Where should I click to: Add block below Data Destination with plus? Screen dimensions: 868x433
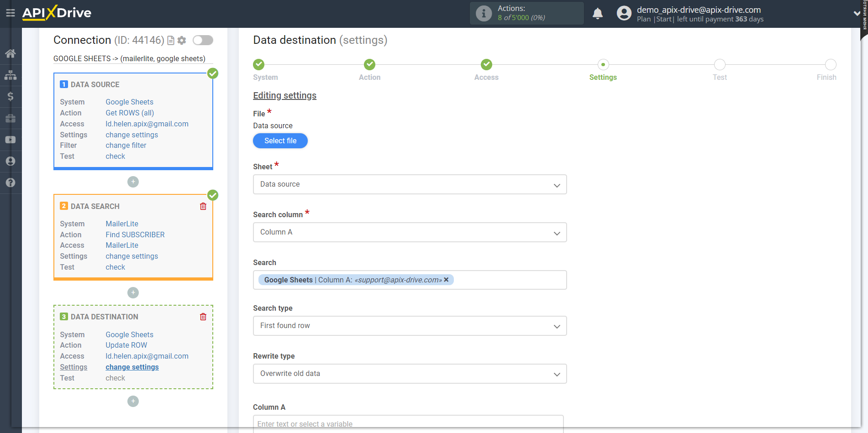click(x=133, y=401)
